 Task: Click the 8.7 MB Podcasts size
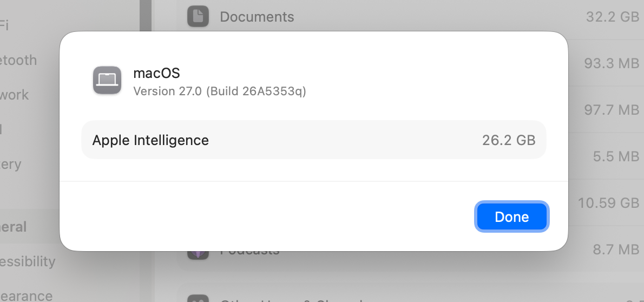pyautogui.click(x=616, y=249)
